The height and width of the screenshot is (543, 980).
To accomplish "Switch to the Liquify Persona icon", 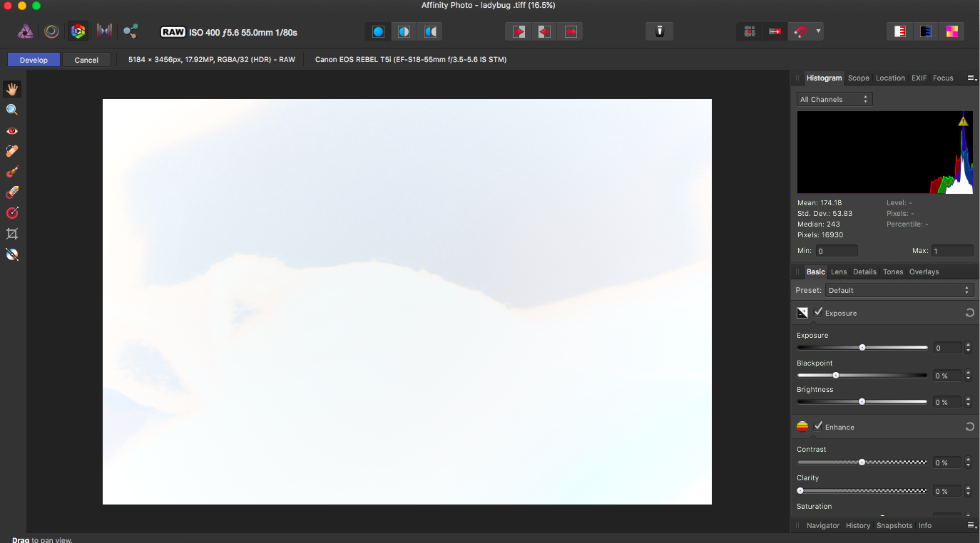I will (x=51, y=31).
